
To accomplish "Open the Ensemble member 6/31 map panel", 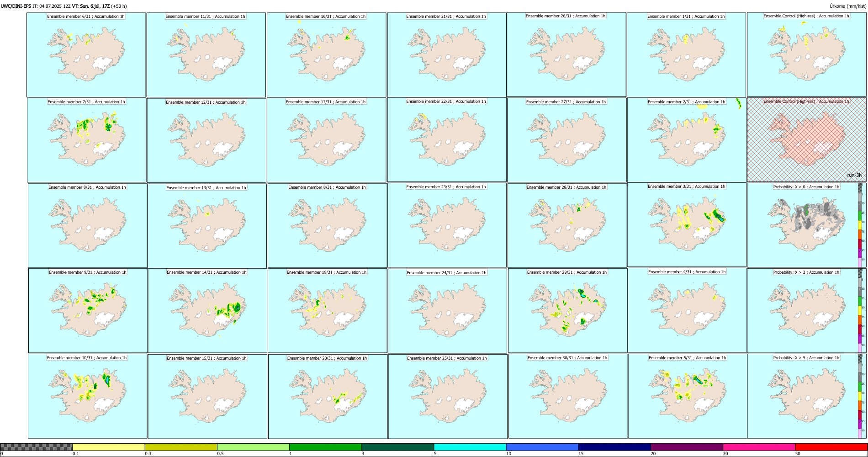I will (86, 55).
